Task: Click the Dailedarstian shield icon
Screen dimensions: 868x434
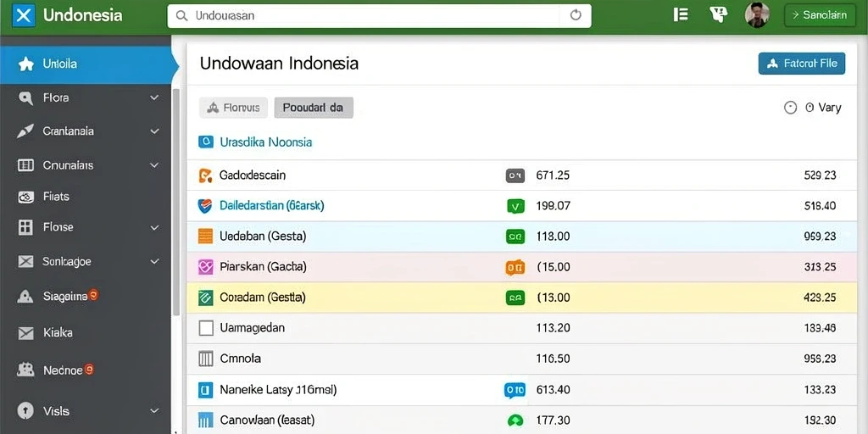Action: click(x=205, y=206)
